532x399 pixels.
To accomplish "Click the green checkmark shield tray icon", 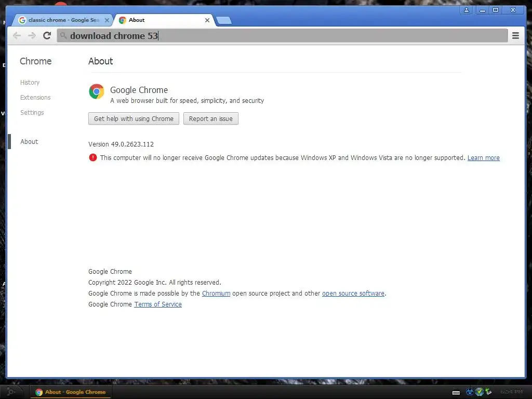I will tap(479, 392).
